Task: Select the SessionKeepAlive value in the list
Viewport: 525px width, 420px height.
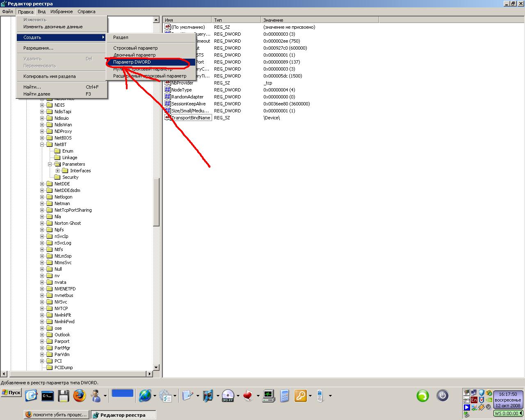Action: coord(188,104)
